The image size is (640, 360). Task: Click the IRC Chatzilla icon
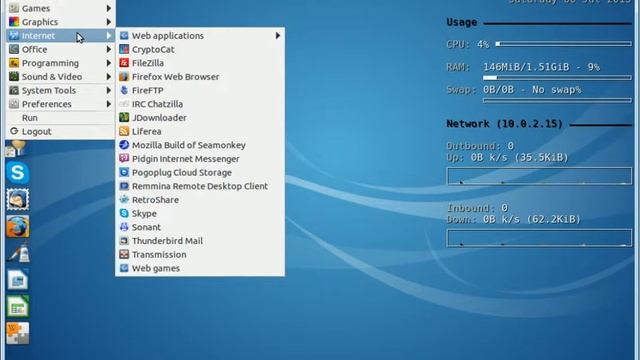[124, 104]
